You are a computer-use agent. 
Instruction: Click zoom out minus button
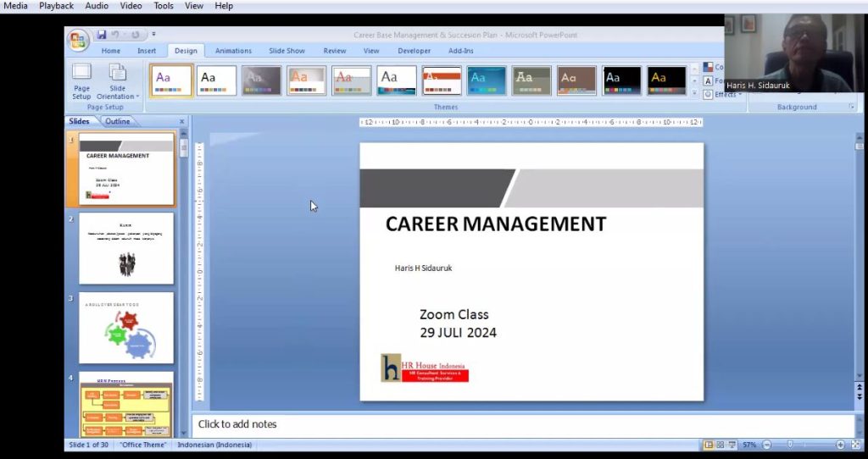pos(766,445)
